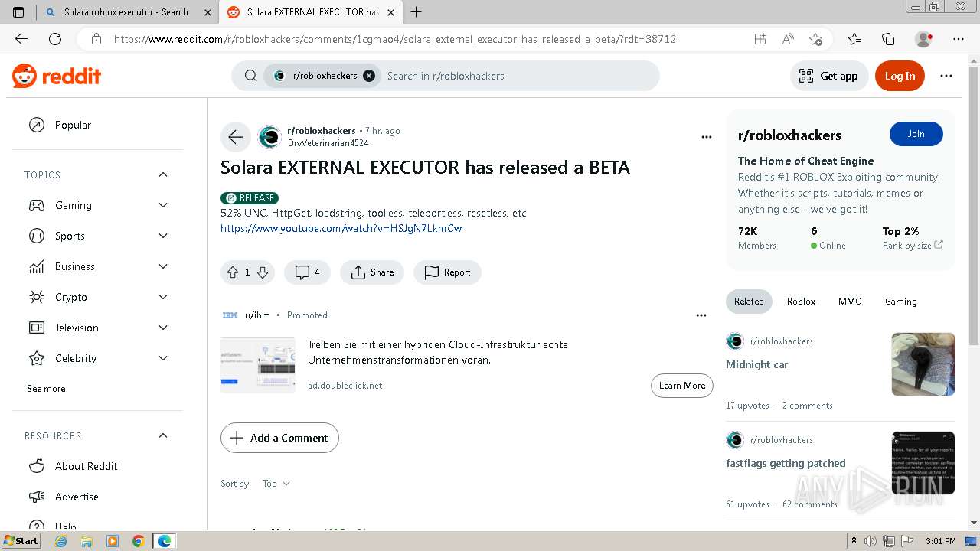Select the Related tab

749,302
